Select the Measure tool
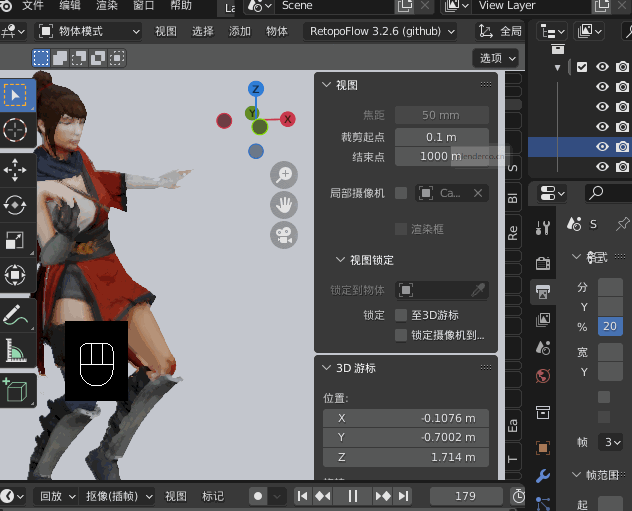This screenshot has height=511, width=632. (15, 350)
